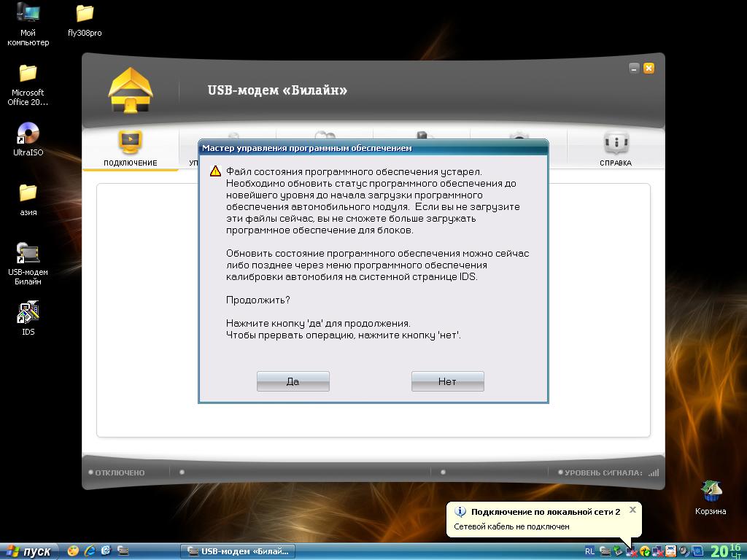Open the 'пуск' Start menu
Screen dimensions: 747x560
pos(29,551)
